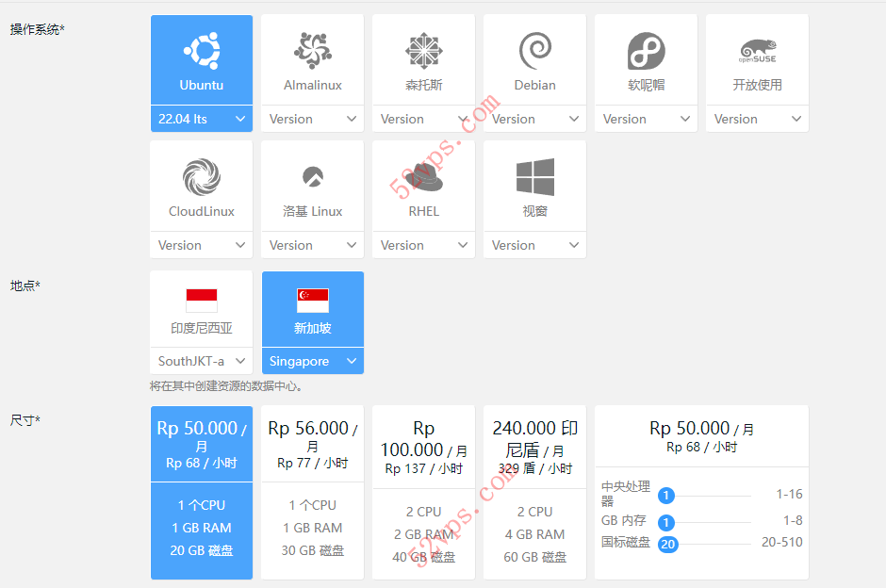Viewport: 886px width, 588px height.
Task: Open the 洛基 Linux Version dropdown
Action: (313, 245)
